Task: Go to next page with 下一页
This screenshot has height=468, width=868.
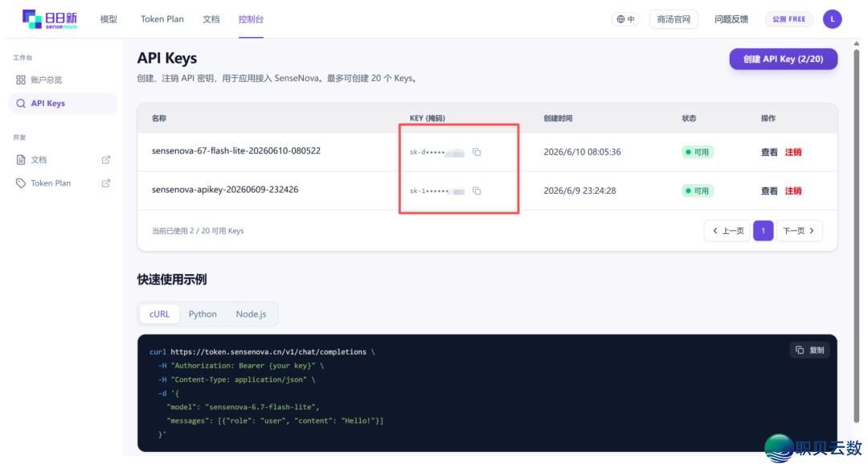Action: pyautogui.click(x=799, y=231)
